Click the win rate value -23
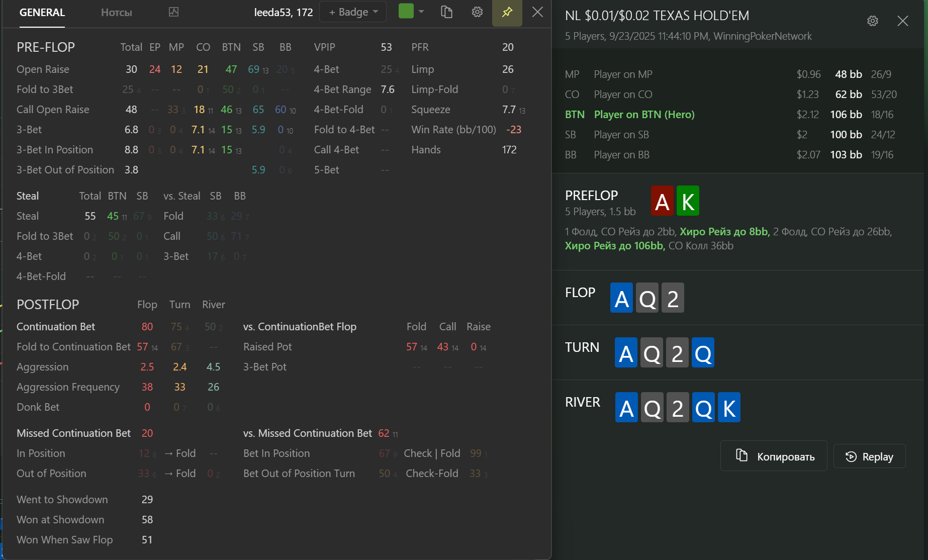 coord(513,130)
